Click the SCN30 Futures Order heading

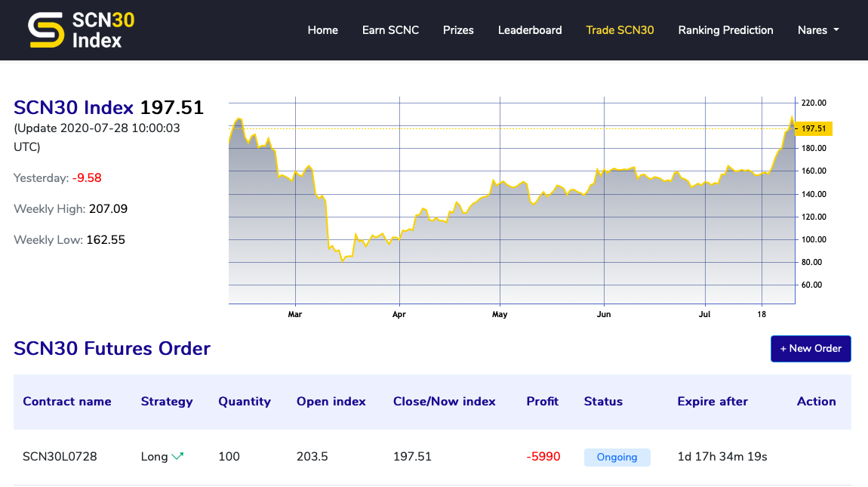click(112, 348)
